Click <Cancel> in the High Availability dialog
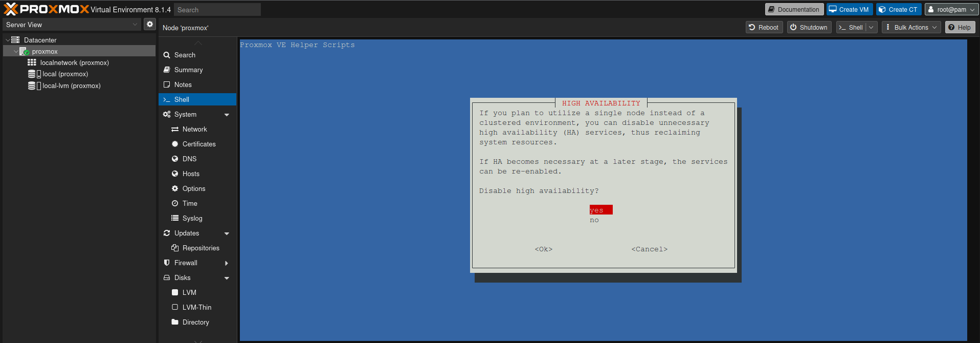Image resolution: width=980 pixels, height=343 pixels. [650, 249]
